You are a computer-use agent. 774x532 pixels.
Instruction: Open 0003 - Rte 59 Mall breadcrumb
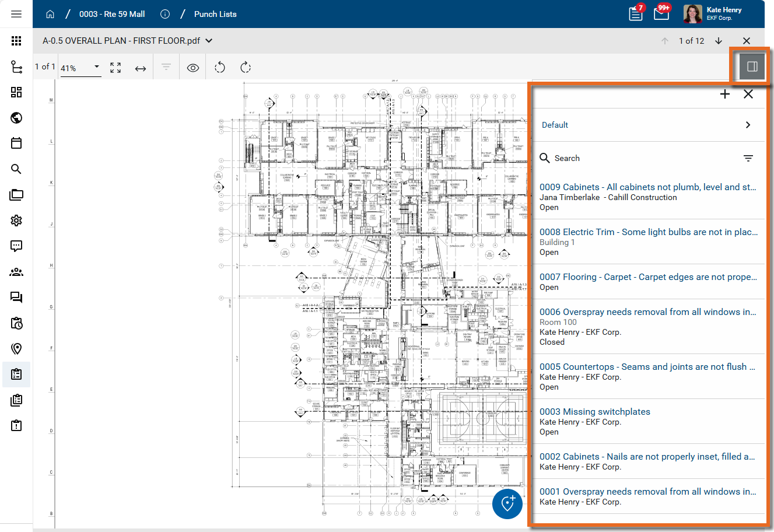click(x=112, y=14)
